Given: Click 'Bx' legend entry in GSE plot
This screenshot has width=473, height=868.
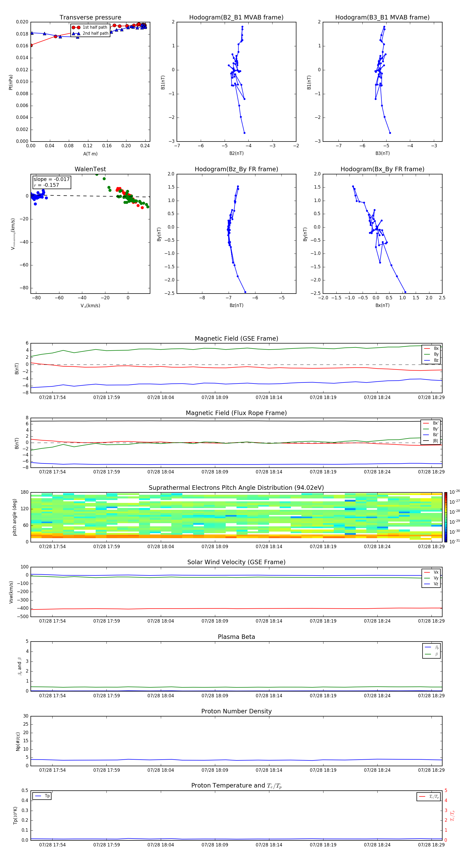Looking at the screenshot, I should click(x=431, y=349).
